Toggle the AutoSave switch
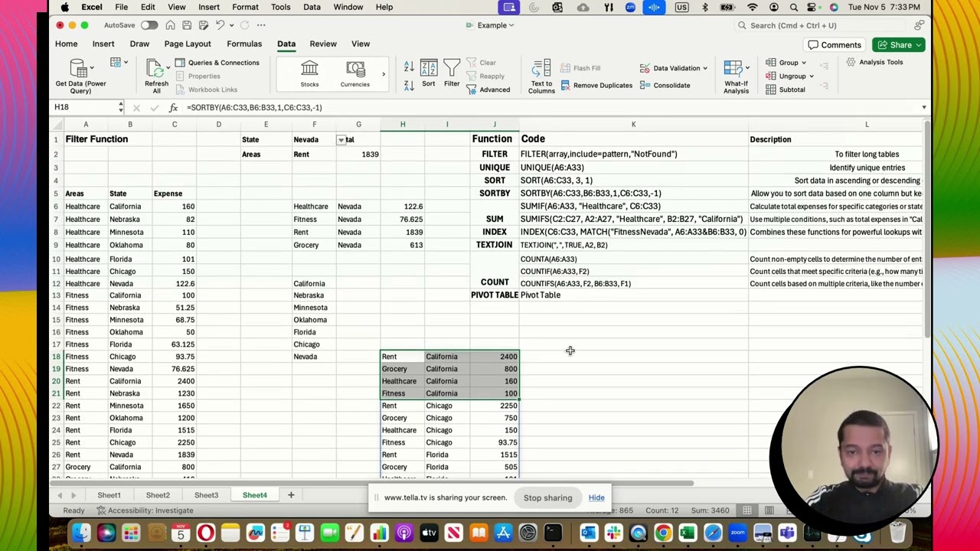980x551 pixels. tap(149, 25)
